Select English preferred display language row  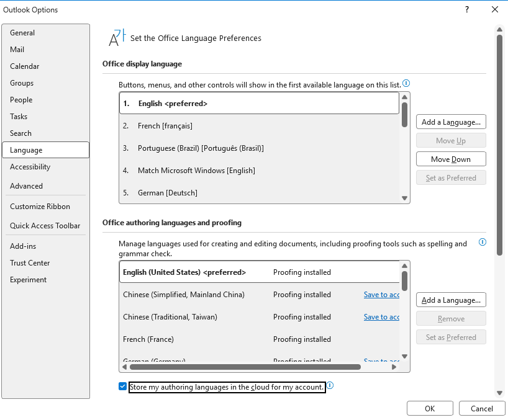tap(259, 103)
